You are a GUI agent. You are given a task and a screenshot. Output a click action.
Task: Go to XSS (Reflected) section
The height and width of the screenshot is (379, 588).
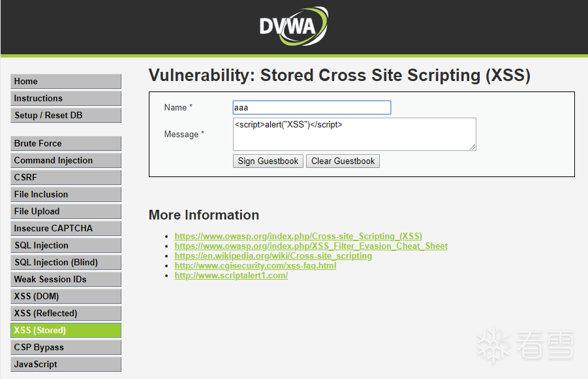click(66, 313)
